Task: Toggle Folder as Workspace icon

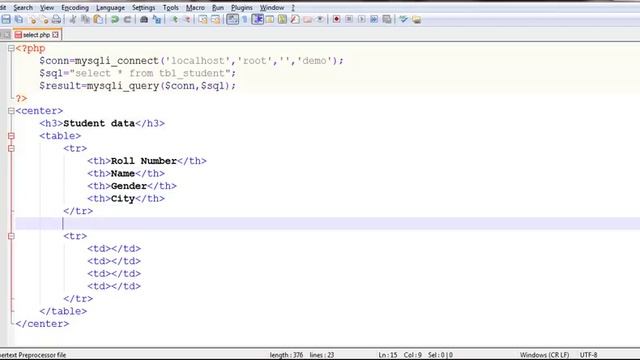Action: click(307, 19)
